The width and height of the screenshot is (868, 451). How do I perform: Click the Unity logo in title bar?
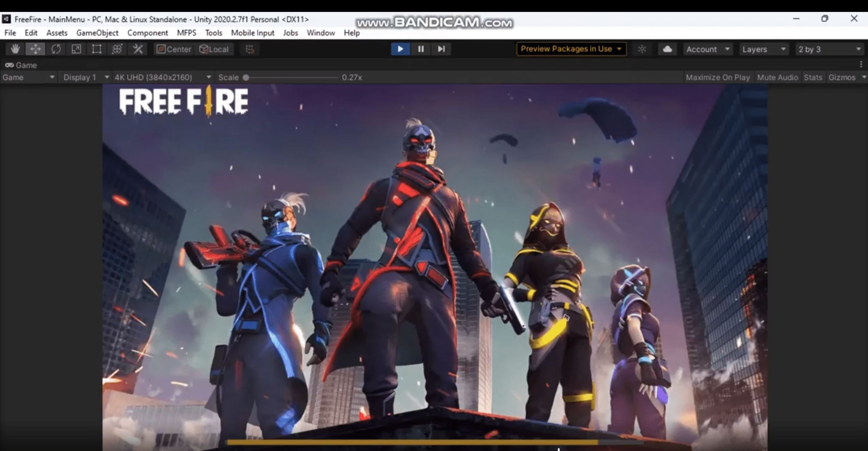(x=6, y=19)
